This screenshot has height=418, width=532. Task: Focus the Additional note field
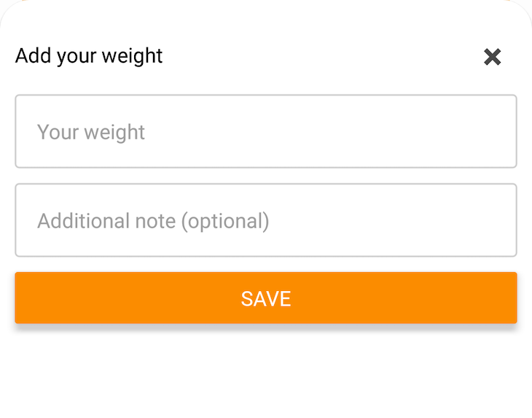(x=266, y=220)
